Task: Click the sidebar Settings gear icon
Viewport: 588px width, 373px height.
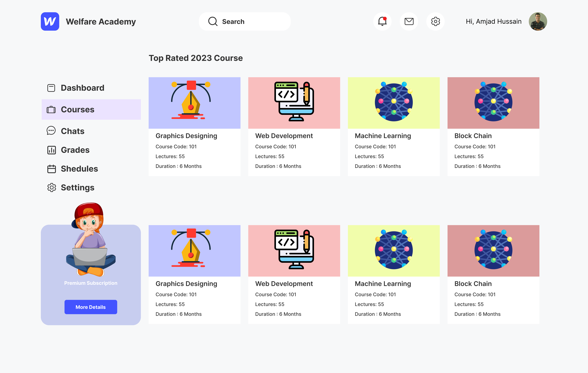Action: [x=52, y=188]
